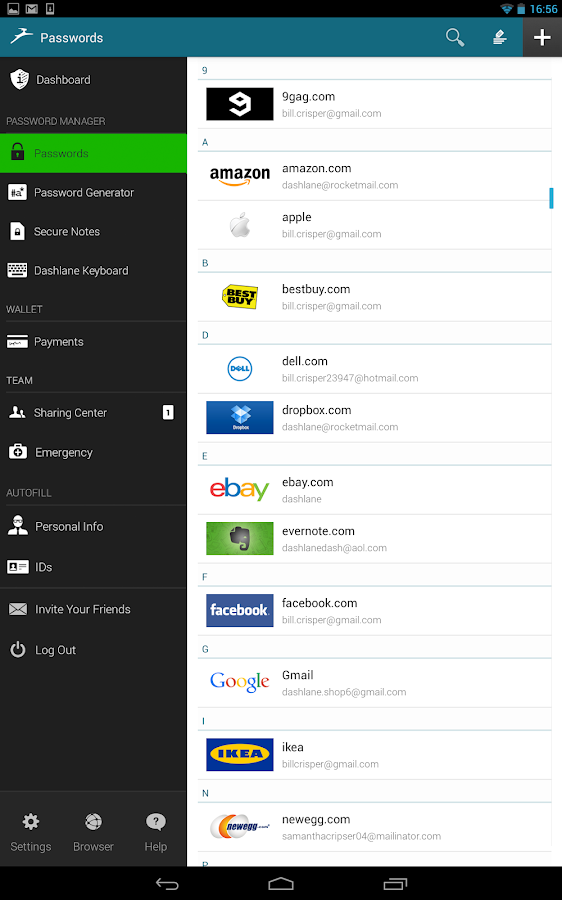
Task: Open the amazon logo thumbnail
Action: pyautogui.click(x=239, y=176)
